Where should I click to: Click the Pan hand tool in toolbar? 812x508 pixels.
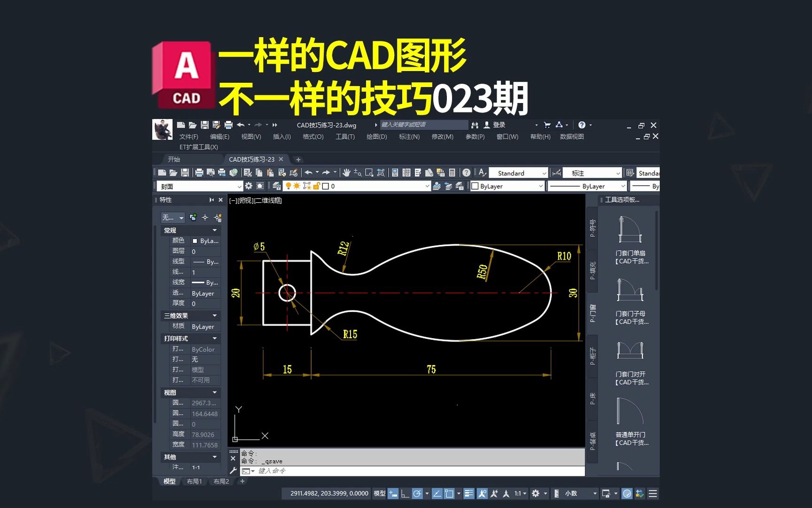click(x=346, y=173)
